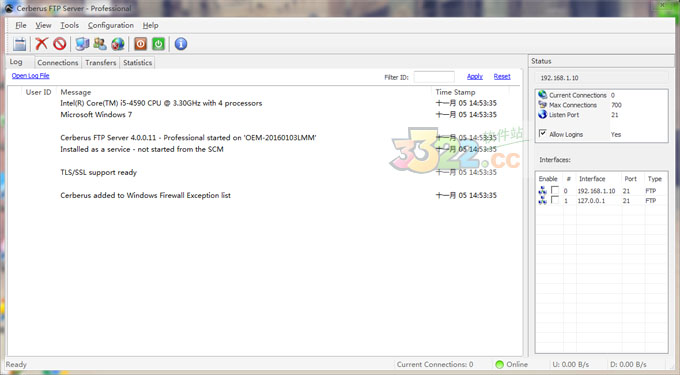Screen dimensions: 680x375
Task: Click the blue info about icon
Action: pyautogui.click(x=181, y=44)
